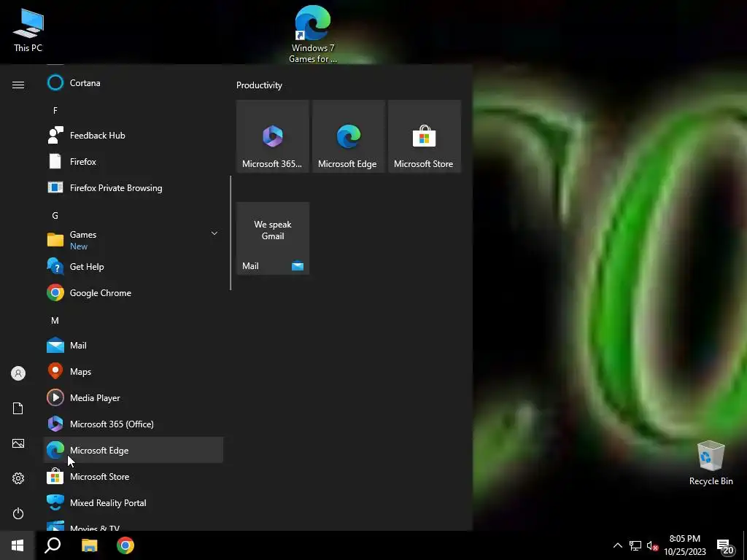Launch Get Help app
Viewport: 747px width, 560px height.
tap(133, 267)
